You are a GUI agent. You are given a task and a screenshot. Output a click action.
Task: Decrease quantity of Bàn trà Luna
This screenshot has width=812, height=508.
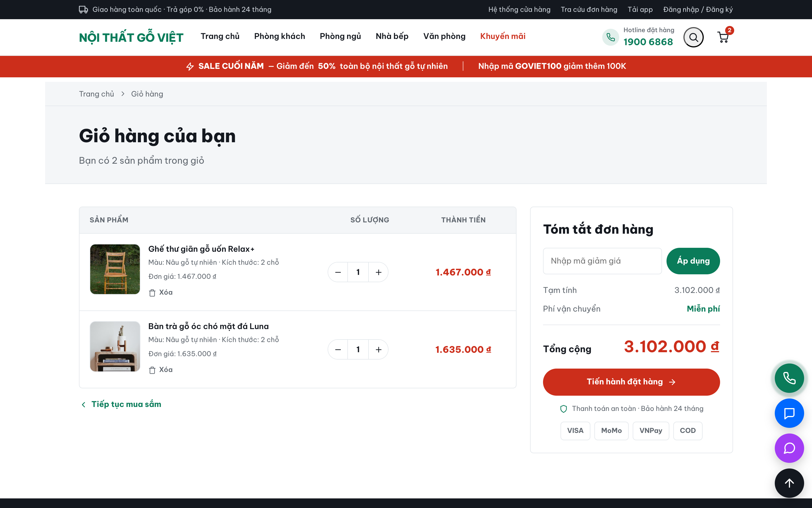click(x=338, y=349)
